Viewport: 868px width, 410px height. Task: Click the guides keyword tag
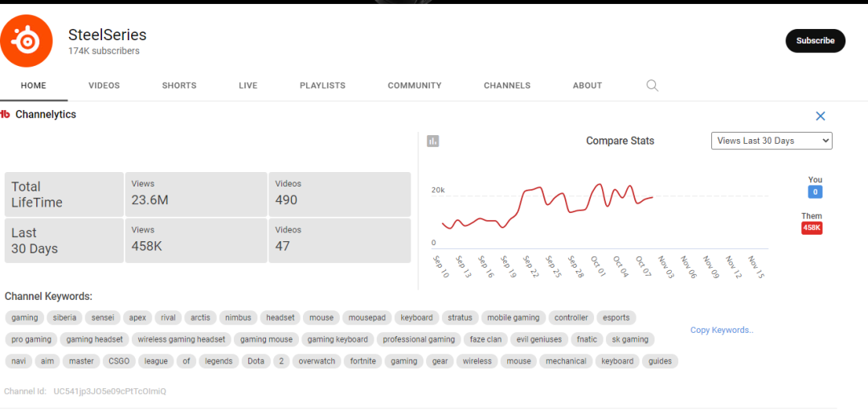(660, 361)
